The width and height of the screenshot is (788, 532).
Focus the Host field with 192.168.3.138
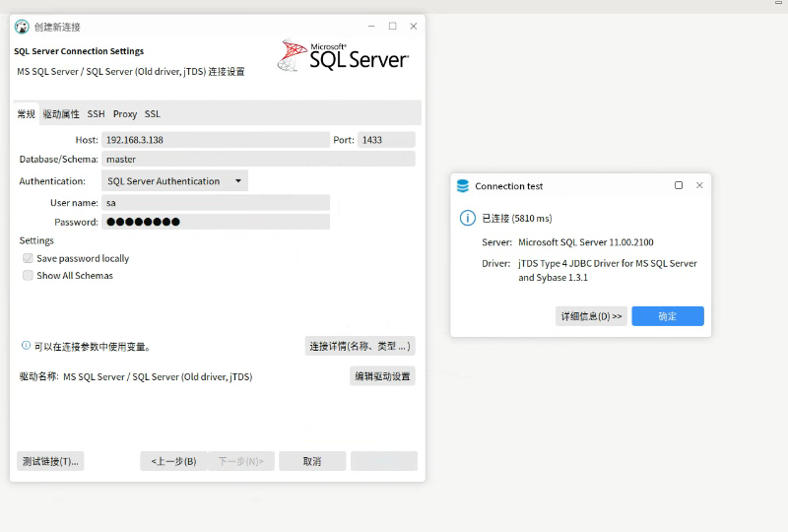click(x=216, y=140)
